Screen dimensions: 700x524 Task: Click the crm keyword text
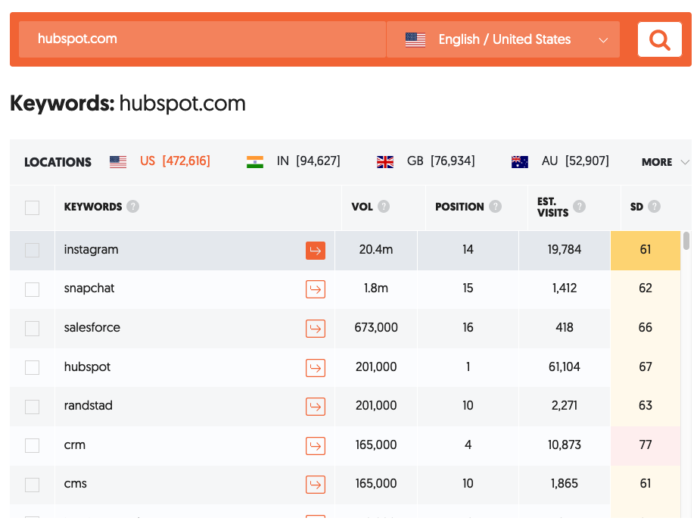[x=75, y=445]
